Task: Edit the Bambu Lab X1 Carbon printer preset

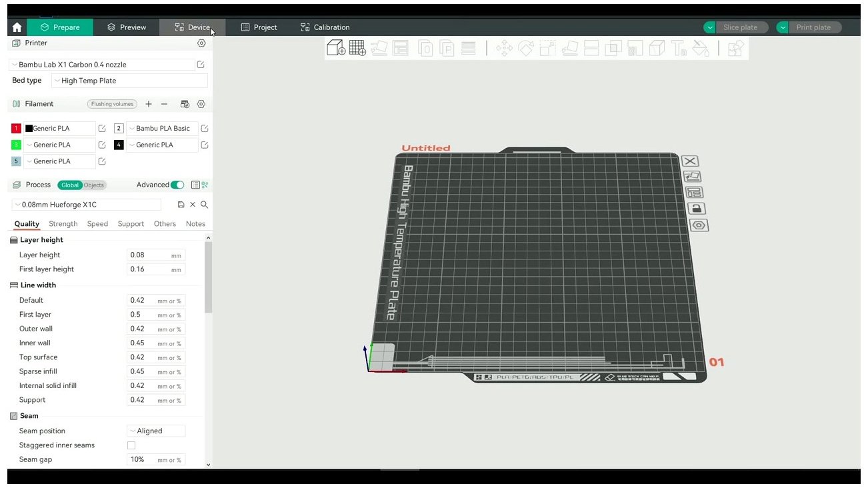Action: 201,65
